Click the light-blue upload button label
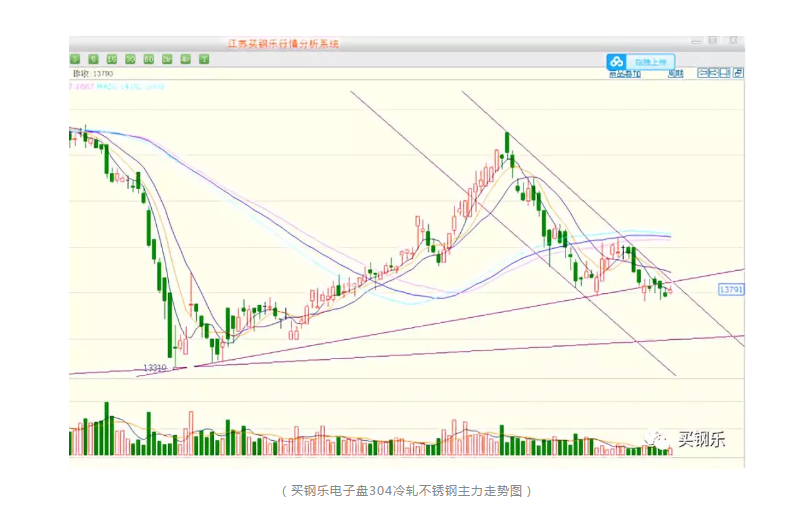 pyautogui.click(x=651, y=62)
